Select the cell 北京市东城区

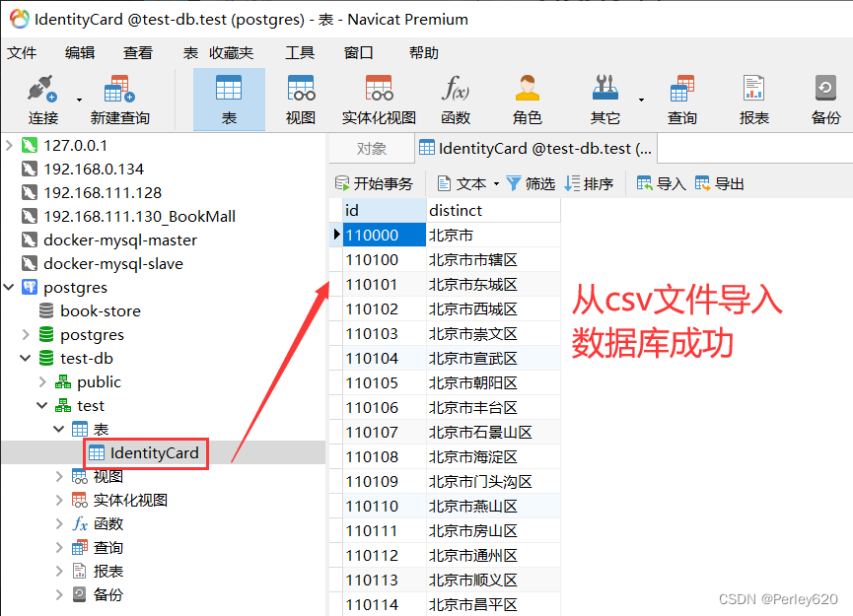tap(493, 285)
